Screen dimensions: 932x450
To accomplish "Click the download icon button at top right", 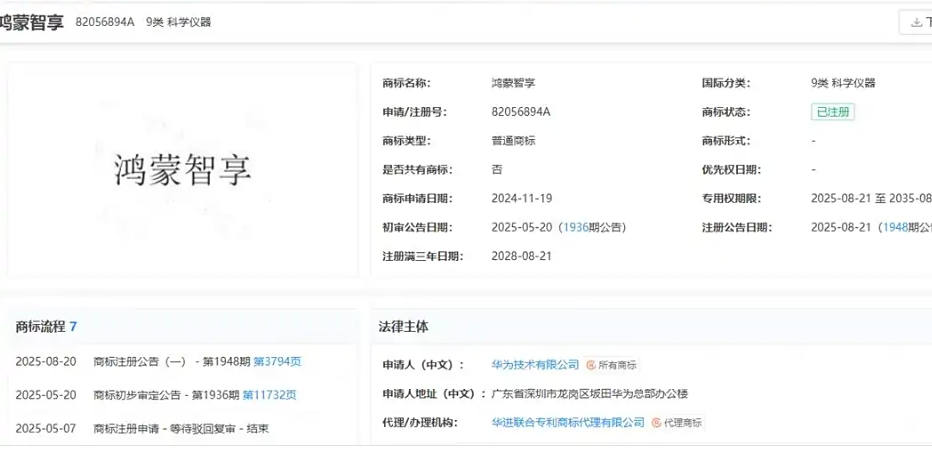I will 916,23.
